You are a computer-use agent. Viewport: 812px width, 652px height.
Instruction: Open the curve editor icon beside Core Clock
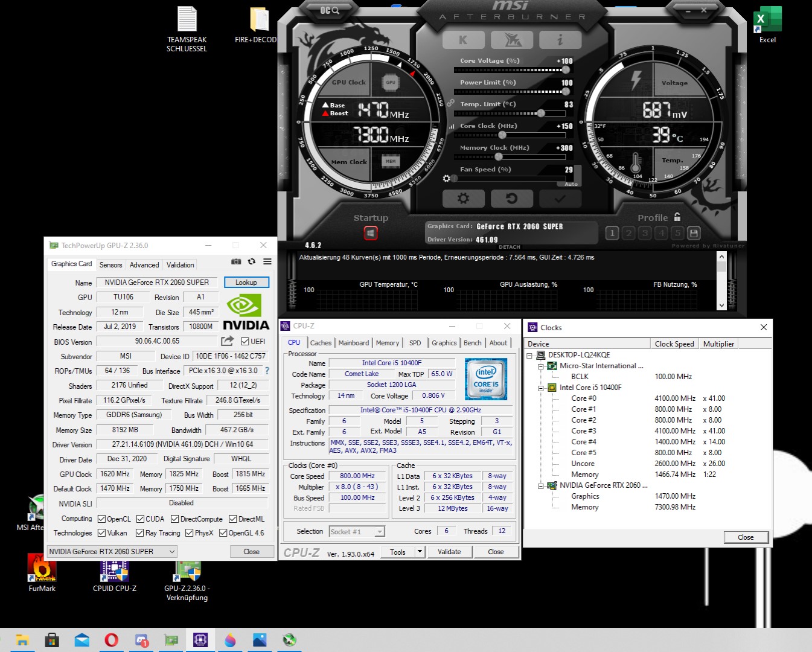click(x=452, y=126)
